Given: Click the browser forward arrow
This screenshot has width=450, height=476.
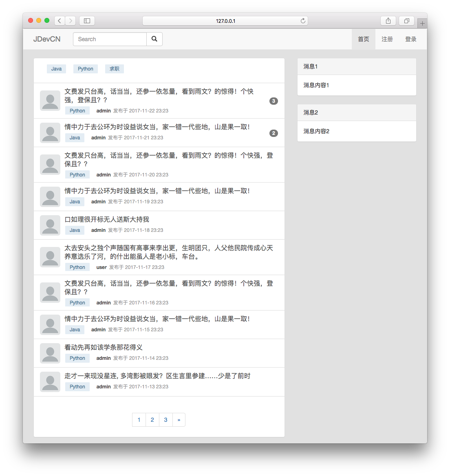Looking at the screenshot, I should (71, 21).
